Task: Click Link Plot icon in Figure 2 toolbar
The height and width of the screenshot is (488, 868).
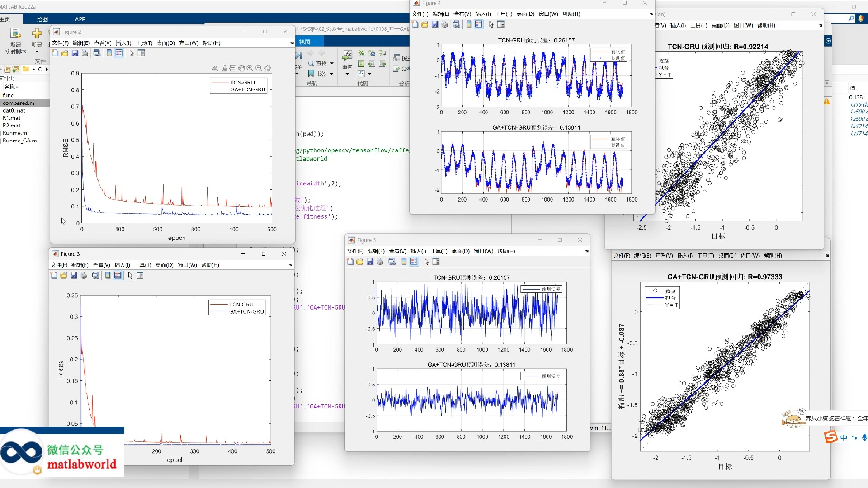Action: (97, 53)
